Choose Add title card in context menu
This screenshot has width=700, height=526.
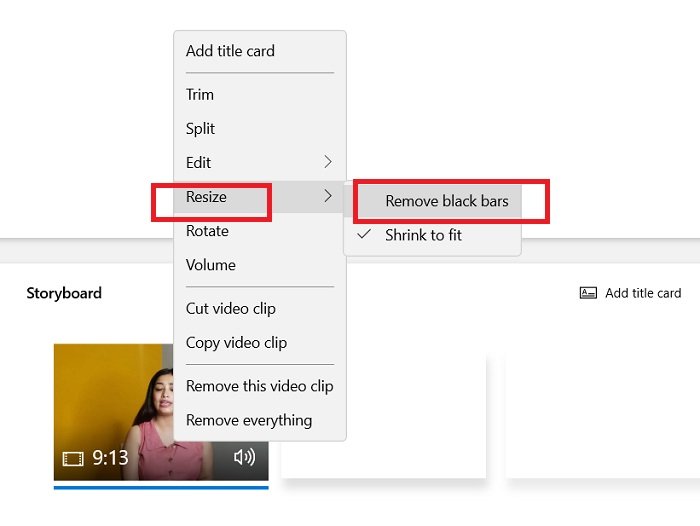pos(259,51)
